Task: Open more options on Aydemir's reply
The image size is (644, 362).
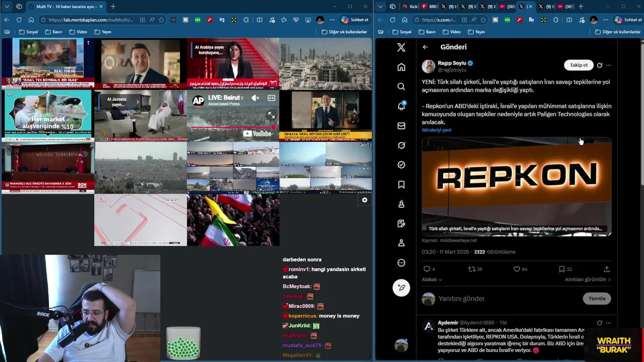Action: pos(608,323)
